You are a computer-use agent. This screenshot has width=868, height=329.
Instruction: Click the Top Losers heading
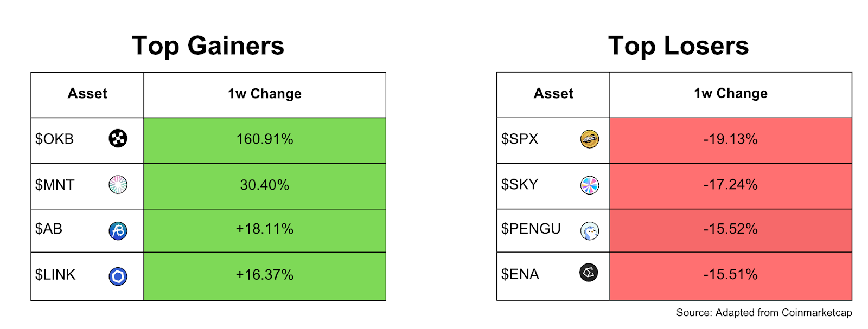[x=678, y=46]
